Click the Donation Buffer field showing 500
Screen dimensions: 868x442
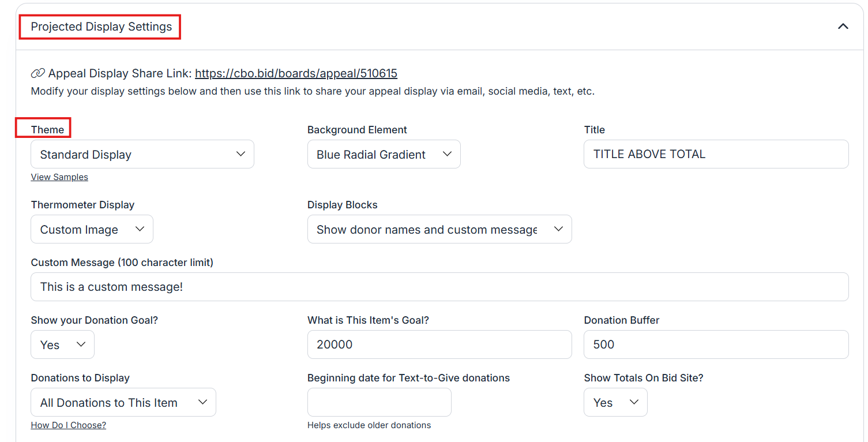coord(716,344)
